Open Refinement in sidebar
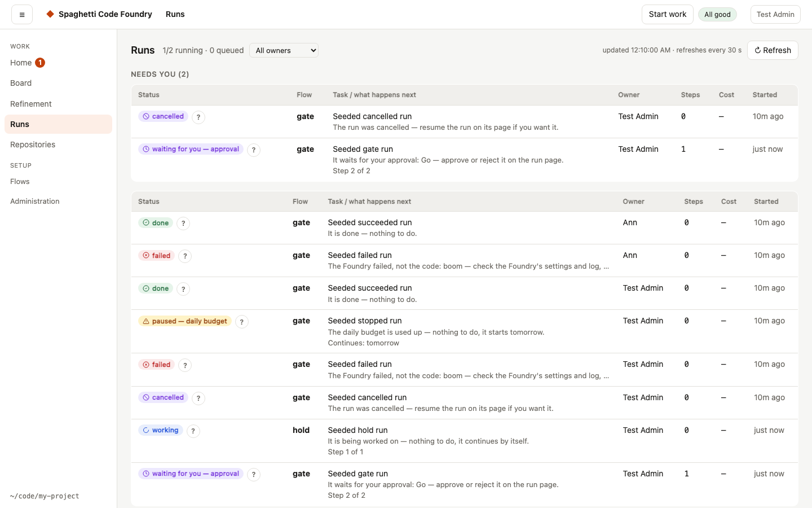 58,104
